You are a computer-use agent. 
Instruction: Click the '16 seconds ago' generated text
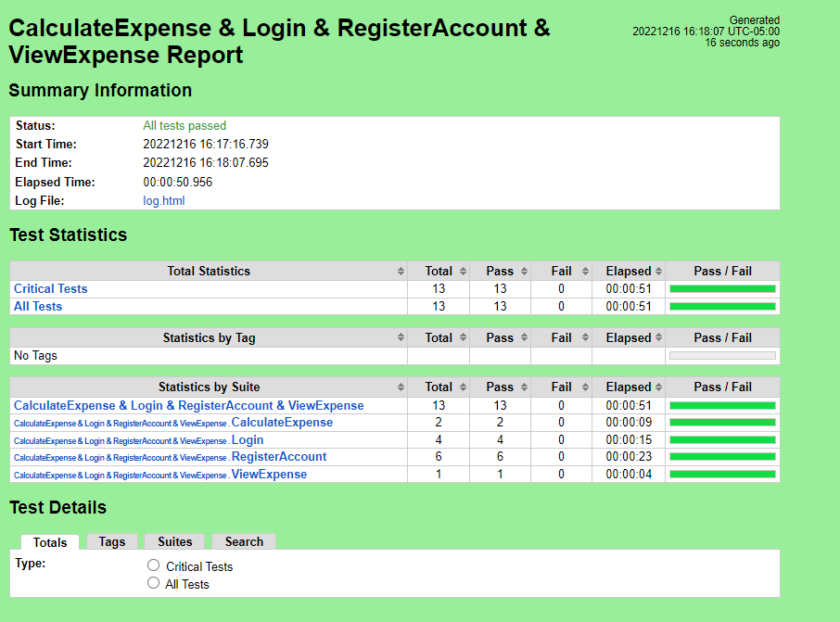[x=742, y=43]
